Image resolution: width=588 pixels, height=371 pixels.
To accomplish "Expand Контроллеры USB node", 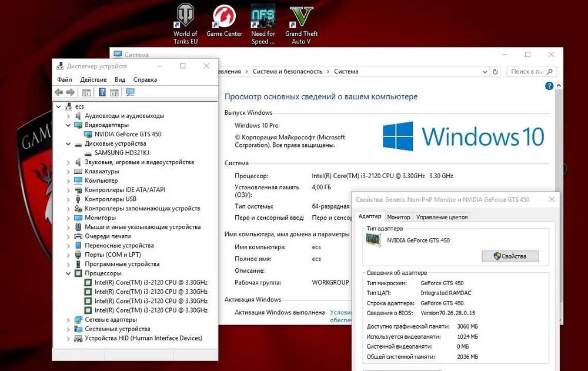I will (x=68, y=199).
